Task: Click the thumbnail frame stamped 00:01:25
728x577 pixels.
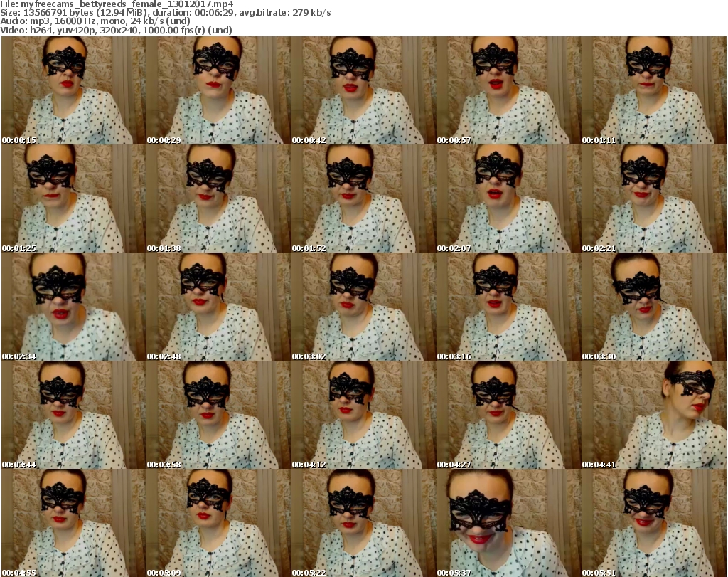Action: click(74, 198)
